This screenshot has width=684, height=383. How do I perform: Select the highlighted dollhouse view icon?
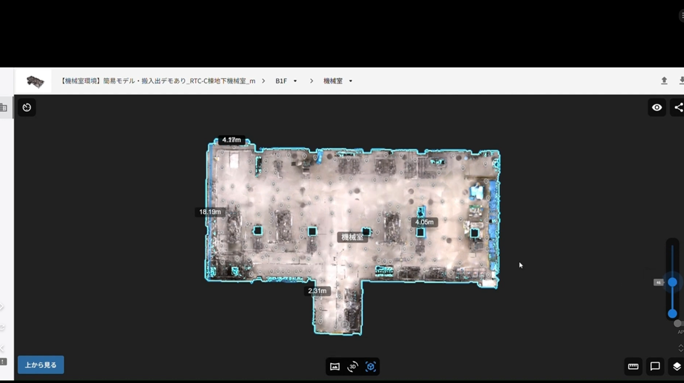pos(370,366)
